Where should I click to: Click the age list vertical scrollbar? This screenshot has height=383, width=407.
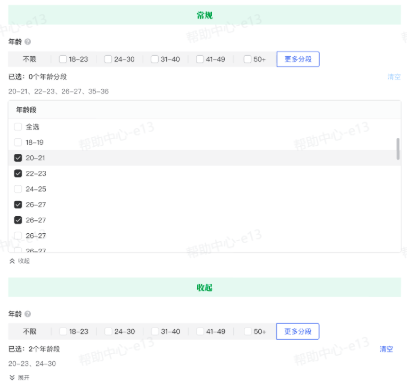(398, 149)
